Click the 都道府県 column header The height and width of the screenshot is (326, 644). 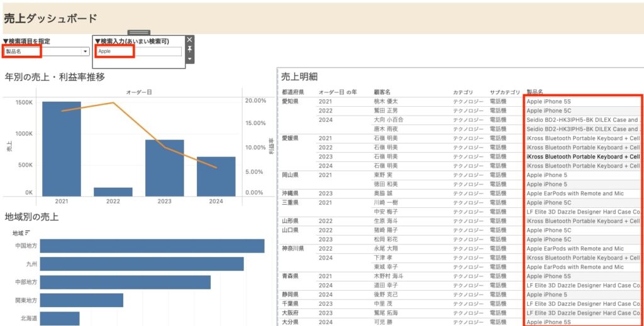292,92
